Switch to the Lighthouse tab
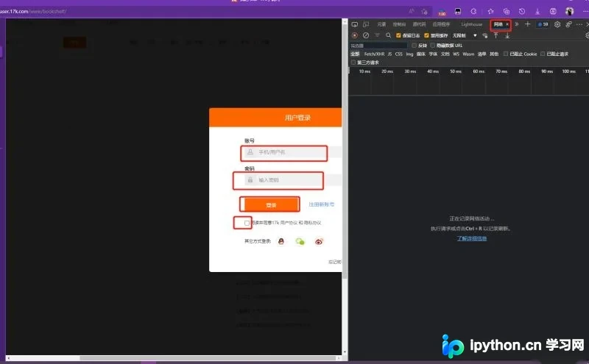Screen dimensions: 589x364 471,24
